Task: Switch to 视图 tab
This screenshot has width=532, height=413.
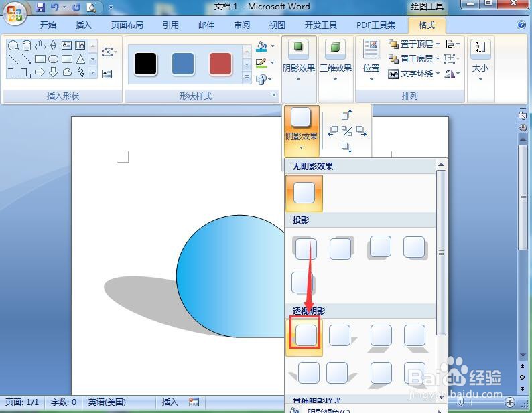Action: (277, 25)
